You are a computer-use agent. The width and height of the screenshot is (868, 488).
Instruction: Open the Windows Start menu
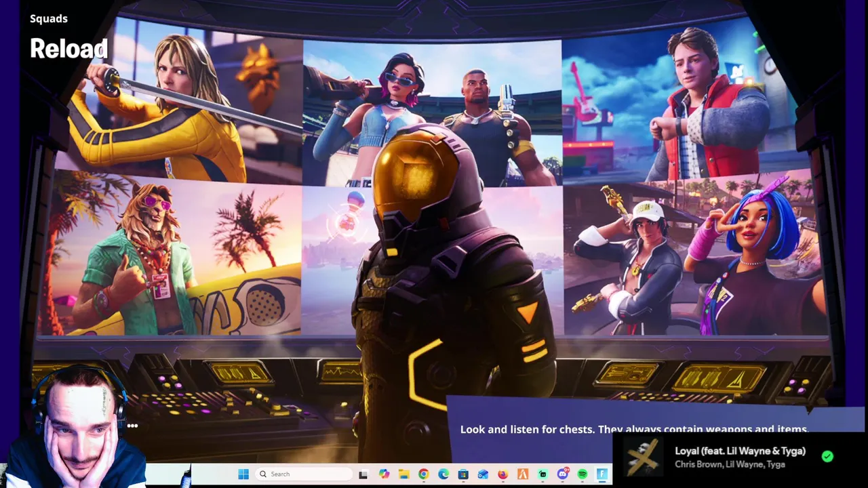[x=243, y=474]
